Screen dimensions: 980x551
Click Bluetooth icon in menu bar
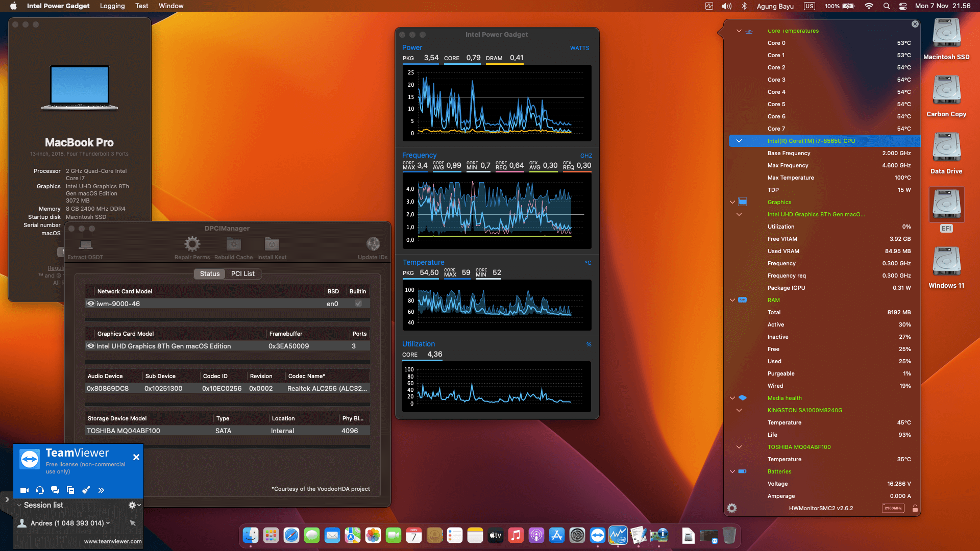pos(744,6)
